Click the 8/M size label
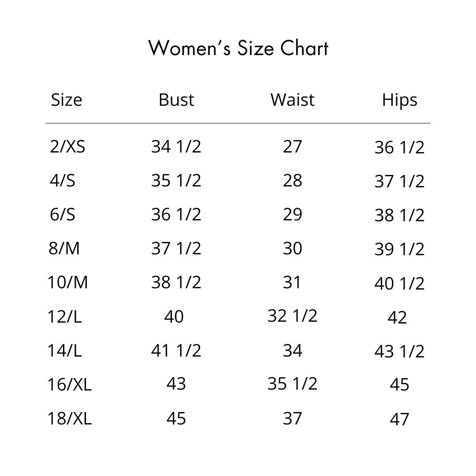 (64, 249)
